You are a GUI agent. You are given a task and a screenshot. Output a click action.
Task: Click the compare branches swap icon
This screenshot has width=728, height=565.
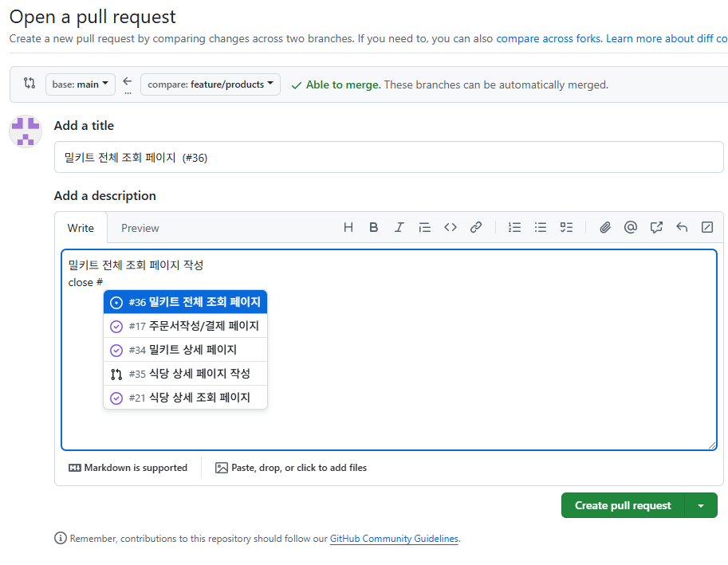(30, 84)
